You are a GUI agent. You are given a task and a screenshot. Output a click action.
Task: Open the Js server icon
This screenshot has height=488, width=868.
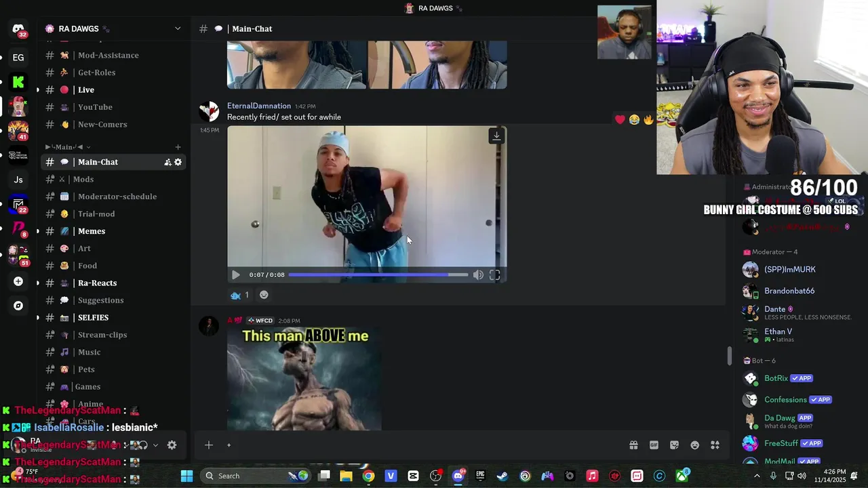coord(18,180)
